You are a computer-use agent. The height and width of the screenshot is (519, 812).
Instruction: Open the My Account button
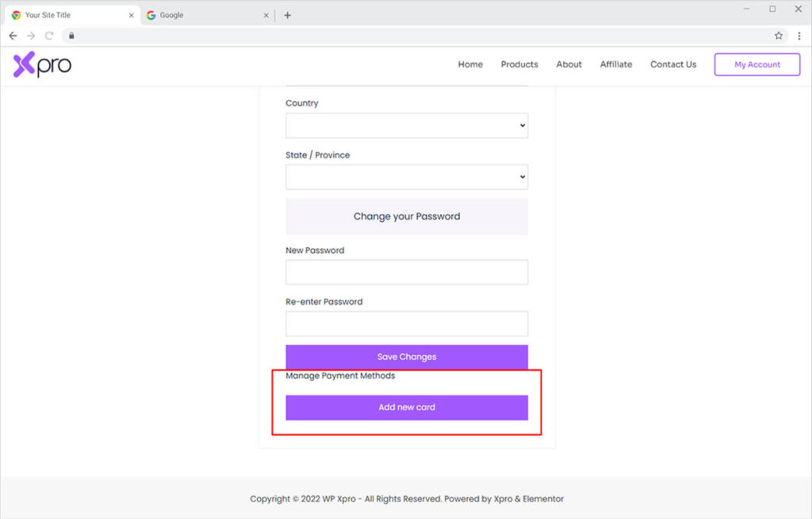(x=756, y=65)
